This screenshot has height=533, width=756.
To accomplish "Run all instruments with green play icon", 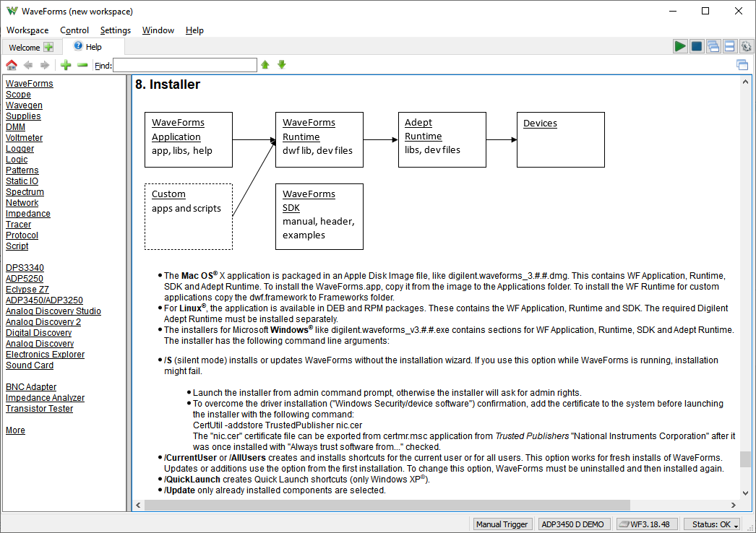I will pyautogui.click(x=680, y=46).
